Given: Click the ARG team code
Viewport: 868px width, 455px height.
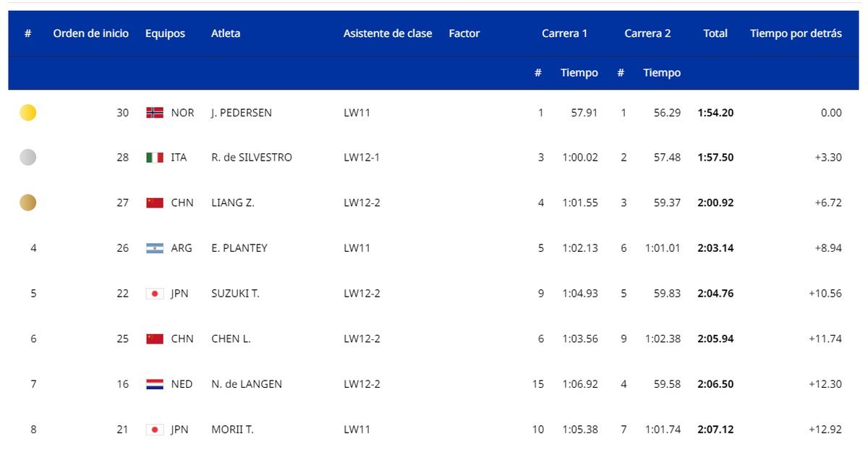Looking at the screenshot, I should [182, 248].
